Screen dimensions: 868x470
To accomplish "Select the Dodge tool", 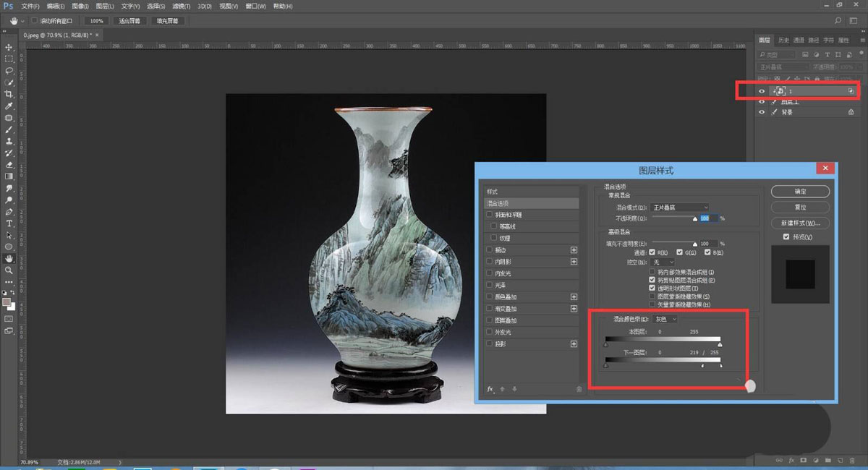I will click(x=9, y=200).
